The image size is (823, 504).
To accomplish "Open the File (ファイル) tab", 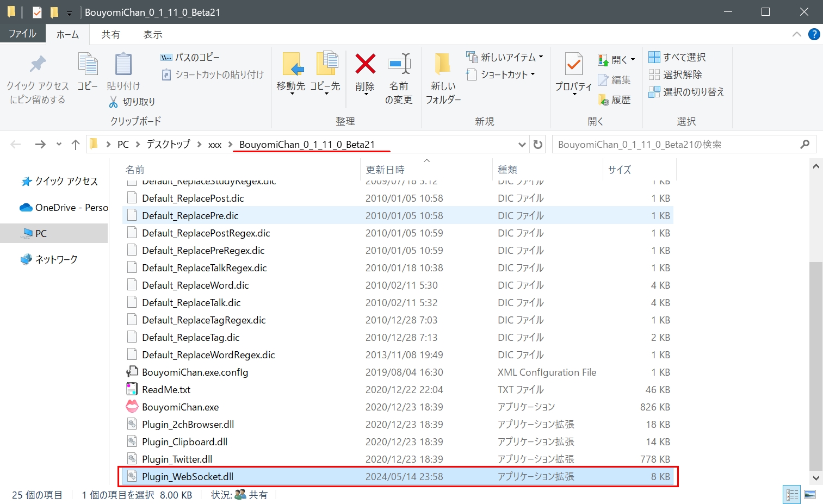I will tap(22, 34).
